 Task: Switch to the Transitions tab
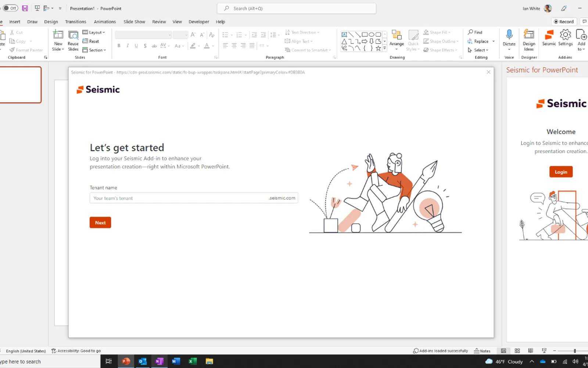pyautogui.click(x=75, y=22)
